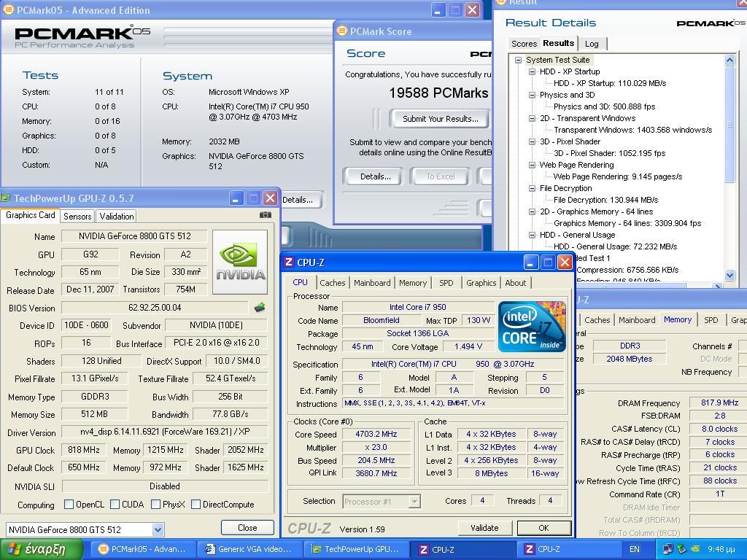
Task: Open the Caches tab in front CPU-Z
Action: [333, 283]
